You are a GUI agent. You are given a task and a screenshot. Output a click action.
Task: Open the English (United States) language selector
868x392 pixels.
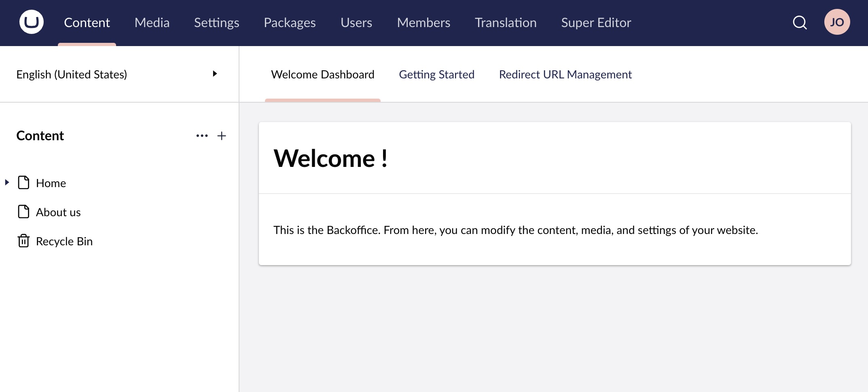point(72,74)
